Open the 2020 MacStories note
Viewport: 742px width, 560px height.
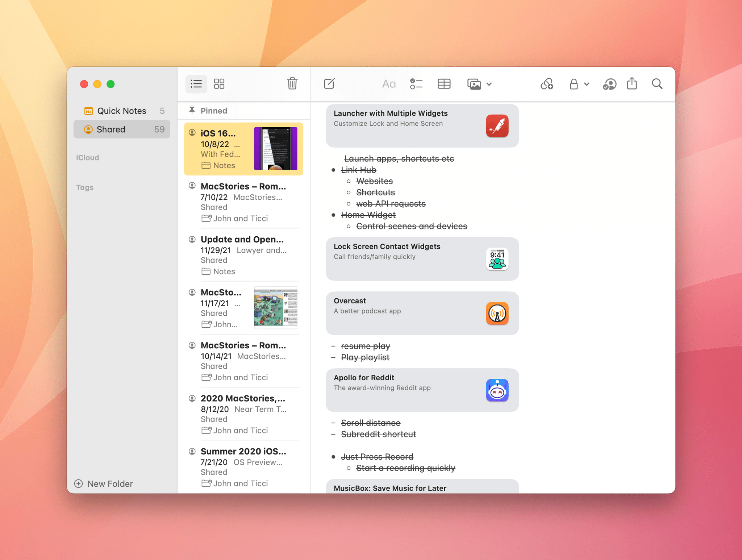click(x=243, y=414)
